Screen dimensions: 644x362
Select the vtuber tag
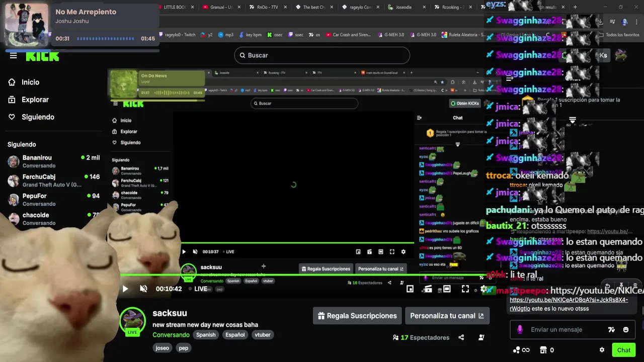(263, 335)
